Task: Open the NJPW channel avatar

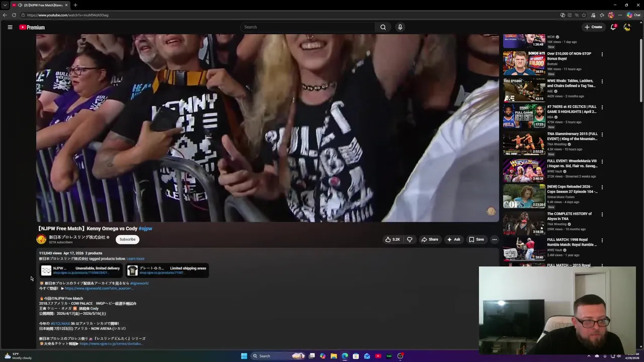Action: 41,239
